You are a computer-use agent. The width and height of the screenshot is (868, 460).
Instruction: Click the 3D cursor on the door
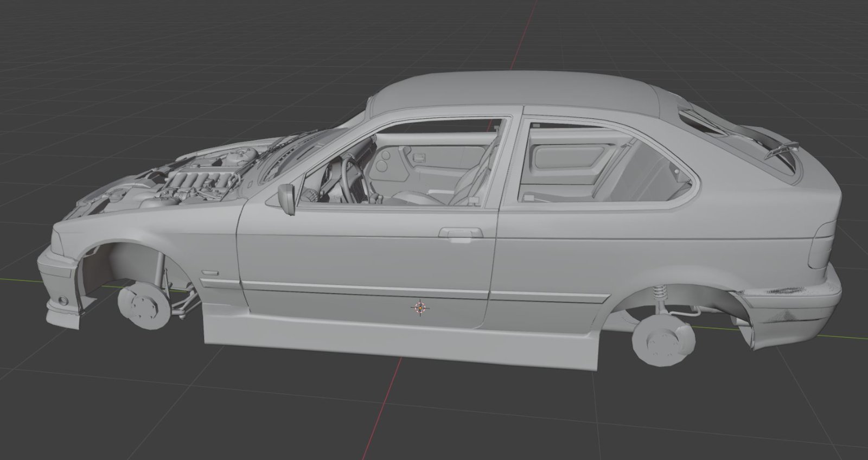click(420, 308)
